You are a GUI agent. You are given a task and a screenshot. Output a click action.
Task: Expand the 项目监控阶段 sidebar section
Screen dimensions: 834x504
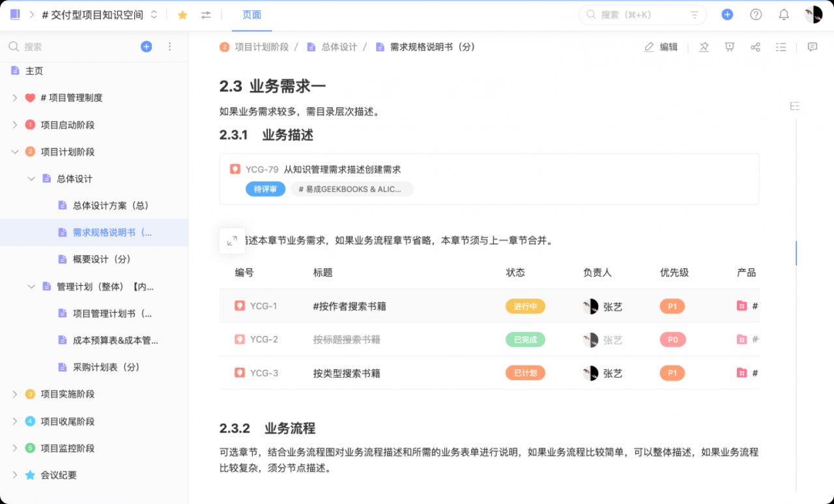14,448
